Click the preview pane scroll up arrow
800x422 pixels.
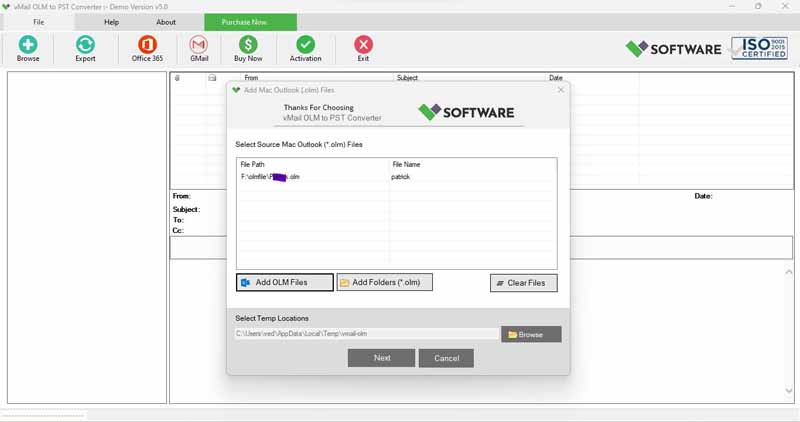[x=789, y=272]
